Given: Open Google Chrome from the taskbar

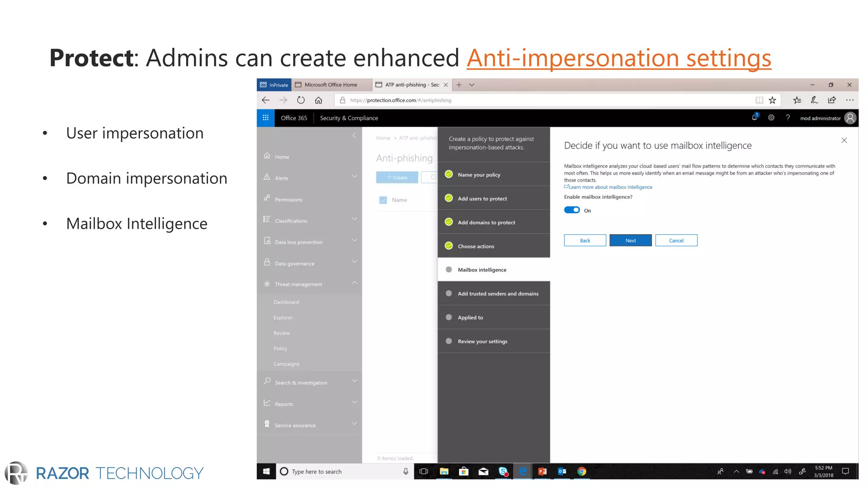Looking at the screenshot, I should coord(582,471).
